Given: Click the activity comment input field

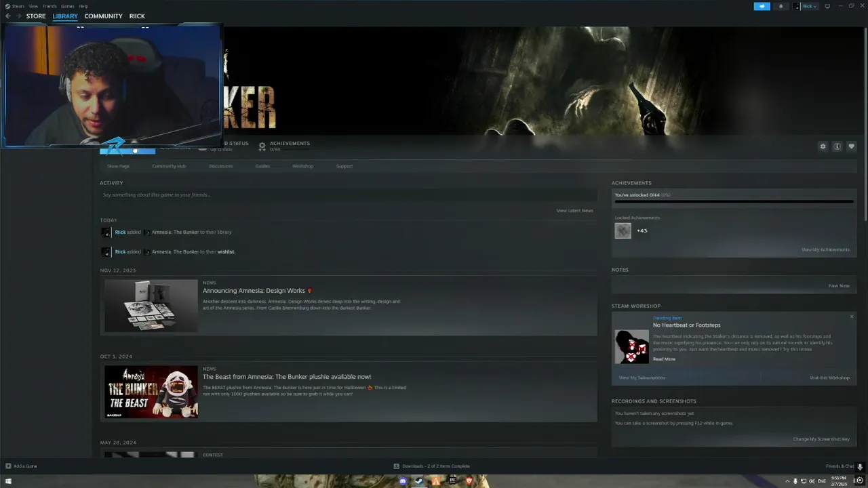Looking at the screenshot, I should click(348, 195).
